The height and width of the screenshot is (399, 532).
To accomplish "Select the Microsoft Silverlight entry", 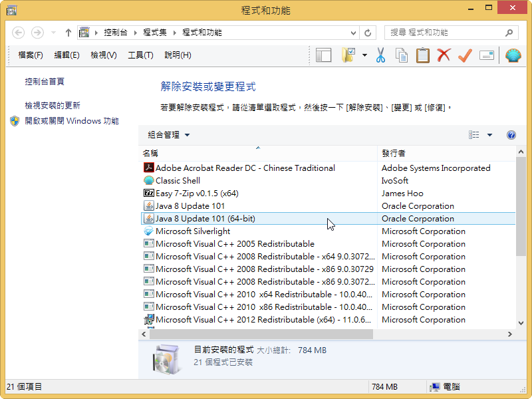I will click(x=328, y=231).
